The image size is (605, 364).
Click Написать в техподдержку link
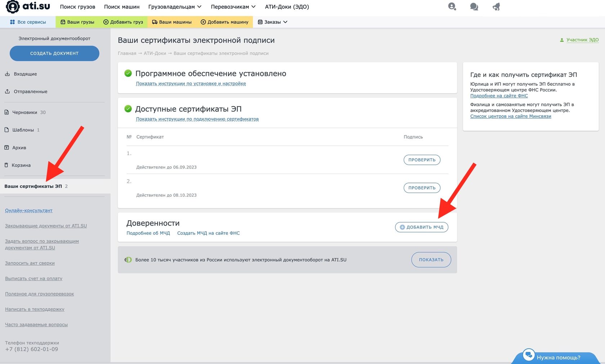tap(35, 309)
